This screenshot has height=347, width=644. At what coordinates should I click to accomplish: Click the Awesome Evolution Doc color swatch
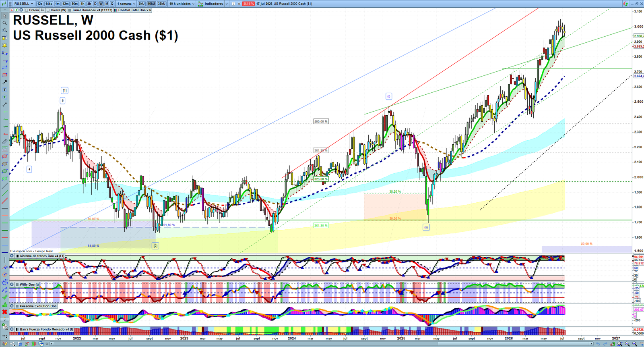17,306
